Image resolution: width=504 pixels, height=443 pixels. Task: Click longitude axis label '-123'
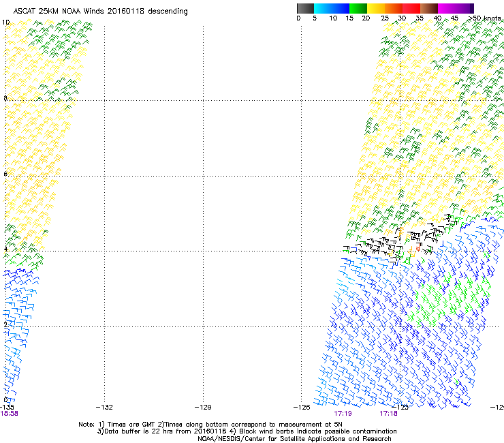pyautogui.click(x=400, y=408)
